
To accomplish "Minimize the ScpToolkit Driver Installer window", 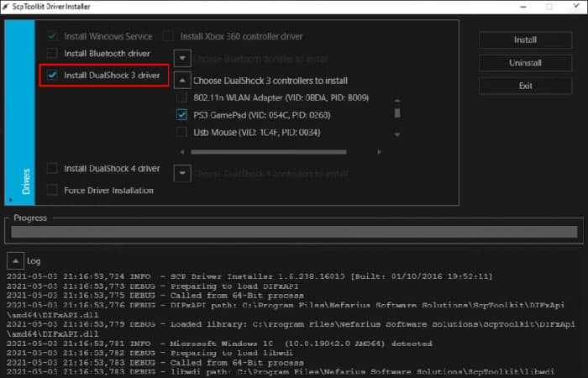I will [523, 7].
